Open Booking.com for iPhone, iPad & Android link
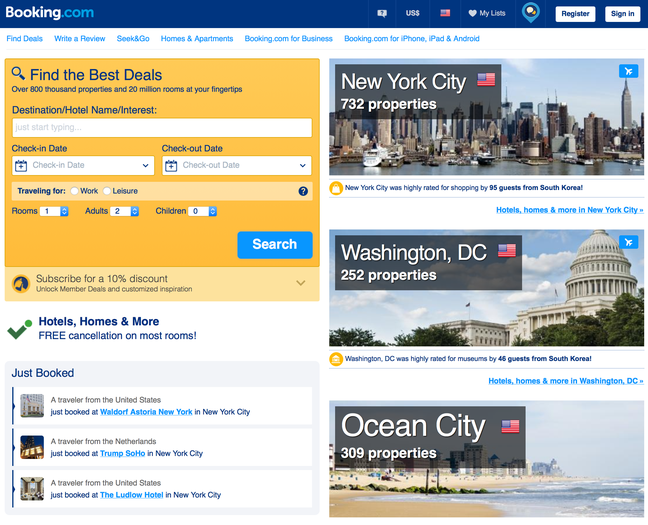Viewport: 648px width, 525px height. pos(412,38)
